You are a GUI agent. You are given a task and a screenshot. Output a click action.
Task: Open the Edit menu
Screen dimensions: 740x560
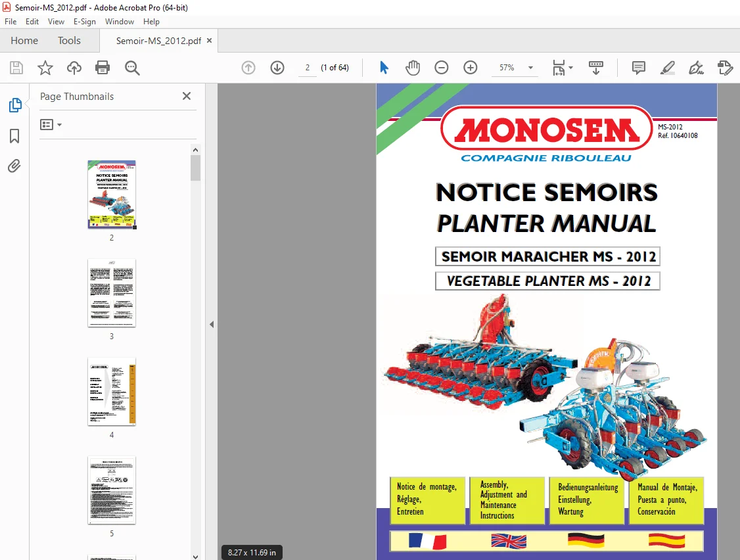click(x=32, y=22)
